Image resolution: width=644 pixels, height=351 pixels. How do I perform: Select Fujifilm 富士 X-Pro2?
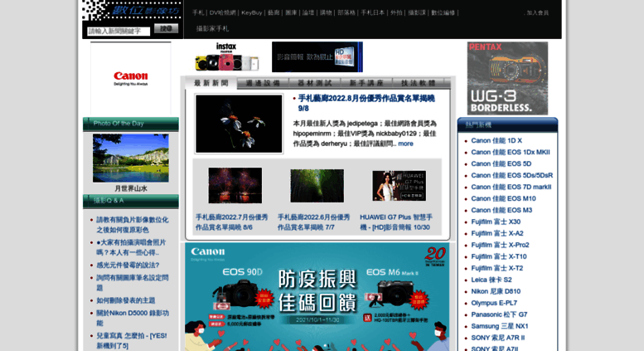[x=500, y=245]
